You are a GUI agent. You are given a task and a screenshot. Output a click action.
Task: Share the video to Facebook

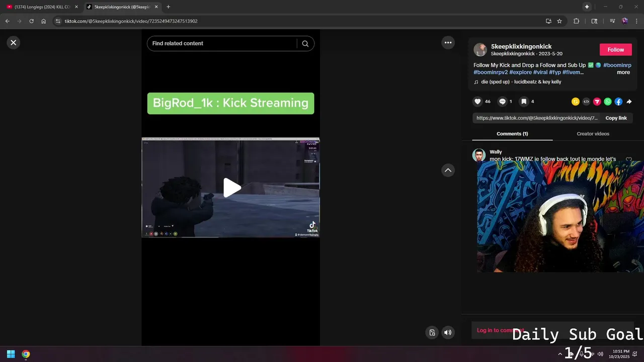[618, 102]
